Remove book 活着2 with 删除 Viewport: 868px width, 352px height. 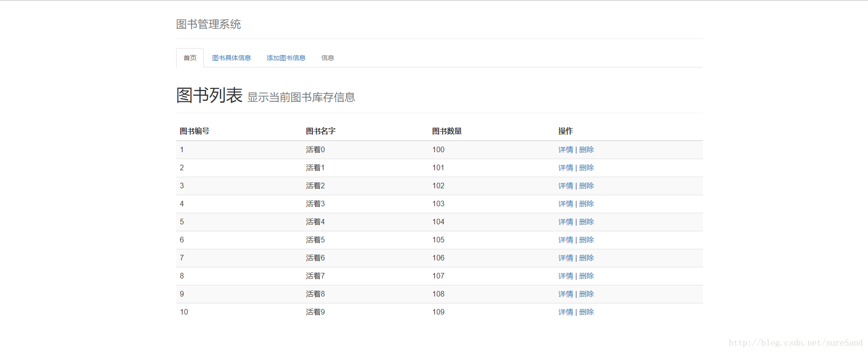pos(587,186)
